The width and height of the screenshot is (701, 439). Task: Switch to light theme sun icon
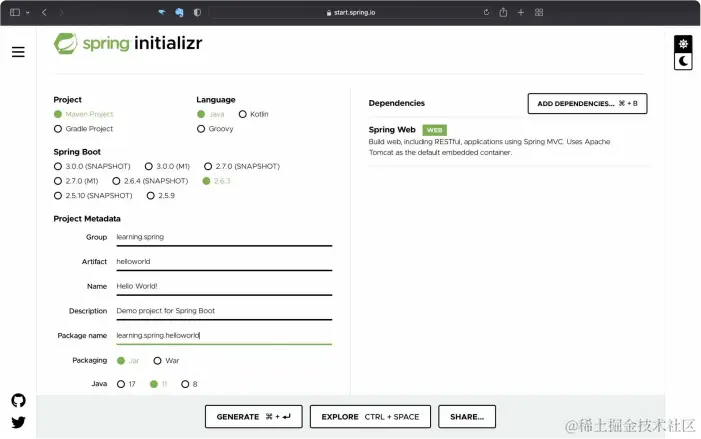tap(683, 44)
